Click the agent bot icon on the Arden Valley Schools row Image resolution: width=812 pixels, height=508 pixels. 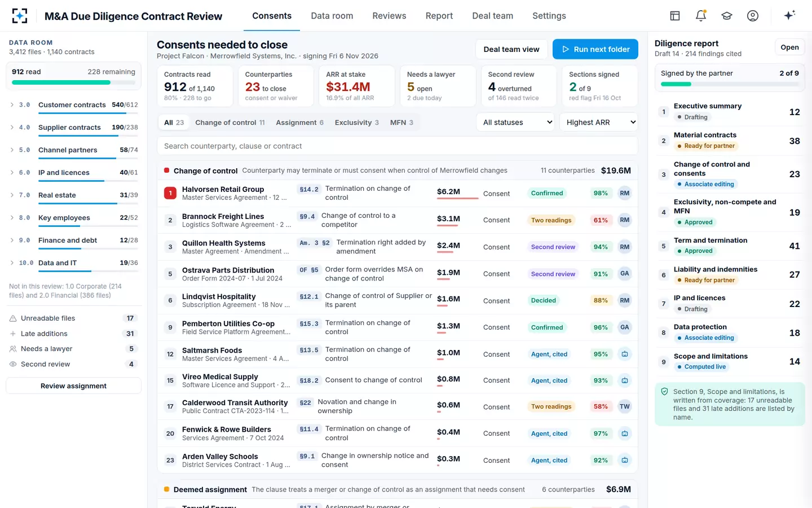[x=625, y=460]
